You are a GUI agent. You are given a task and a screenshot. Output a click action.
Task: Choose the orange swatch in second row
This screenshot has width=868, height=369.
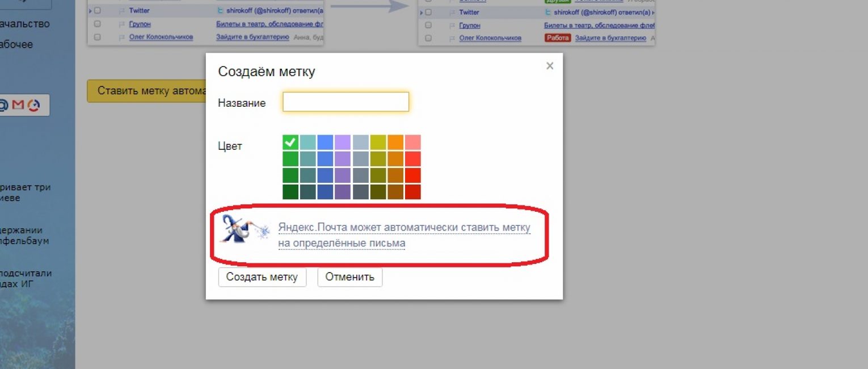(395, 159)
